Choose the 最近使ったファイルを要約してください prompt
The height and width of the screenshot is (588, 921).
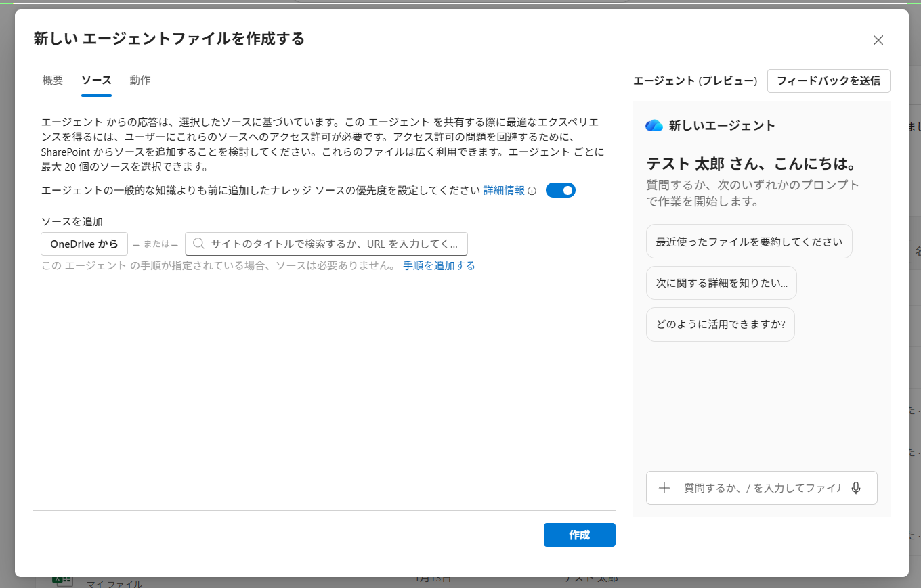click(749, 242)
